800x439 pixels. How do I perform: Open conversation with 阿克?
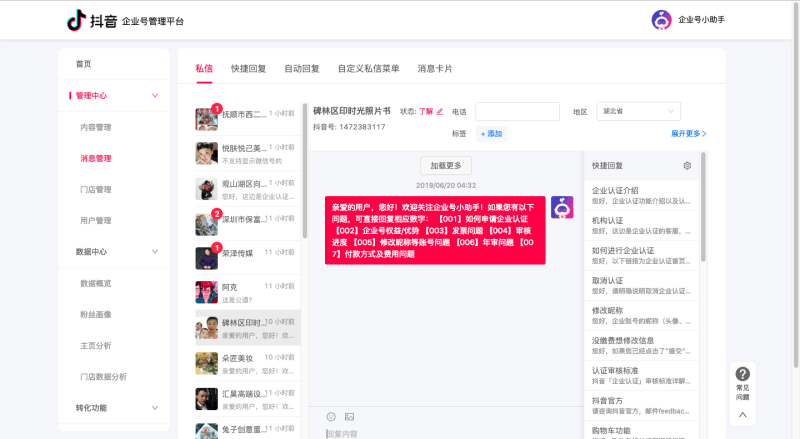(x=247, y=292)
